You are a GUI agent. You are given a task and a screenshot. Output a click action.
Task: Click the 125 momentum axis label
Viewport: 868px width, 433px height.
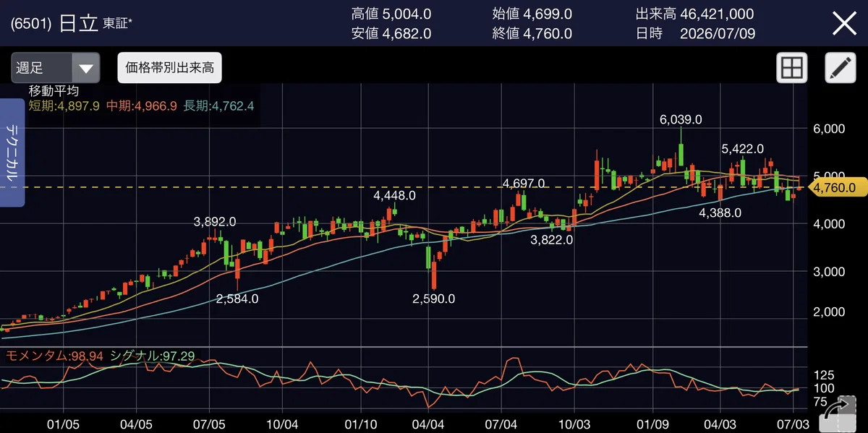[825, 374]
